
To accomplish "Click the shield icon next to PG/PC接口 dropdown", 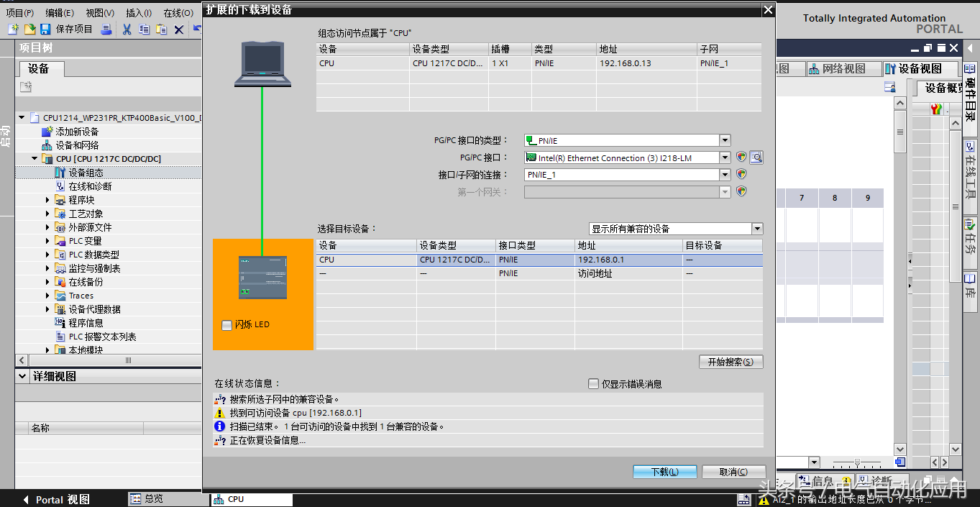I will [x=741, y=157].
